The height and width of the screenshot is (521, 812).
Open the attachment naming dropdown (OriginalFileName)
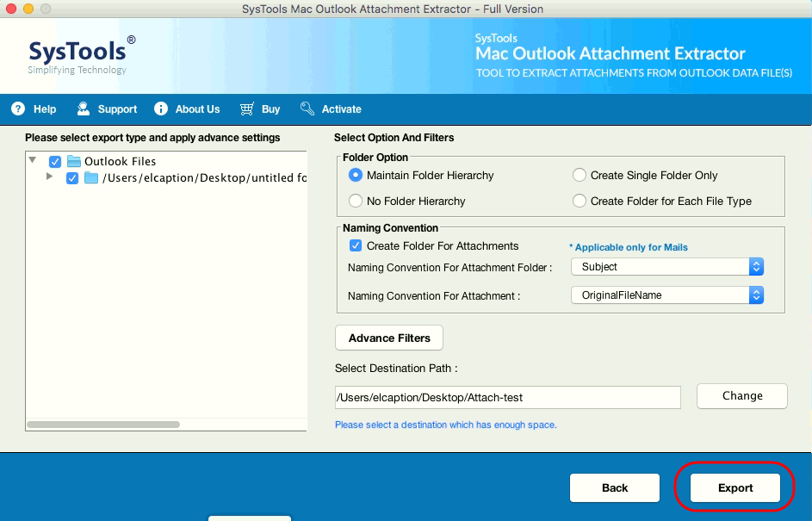coord(667,295)
